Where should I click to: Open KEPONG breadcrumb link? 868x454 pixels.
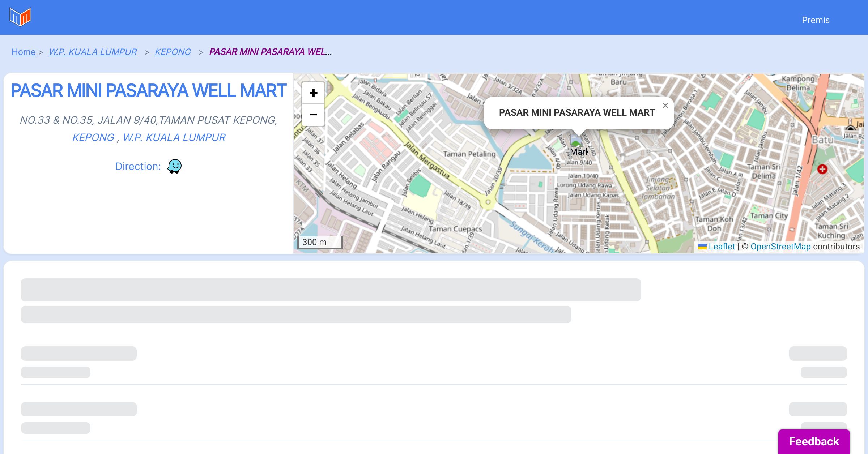[x=173, y=52]
